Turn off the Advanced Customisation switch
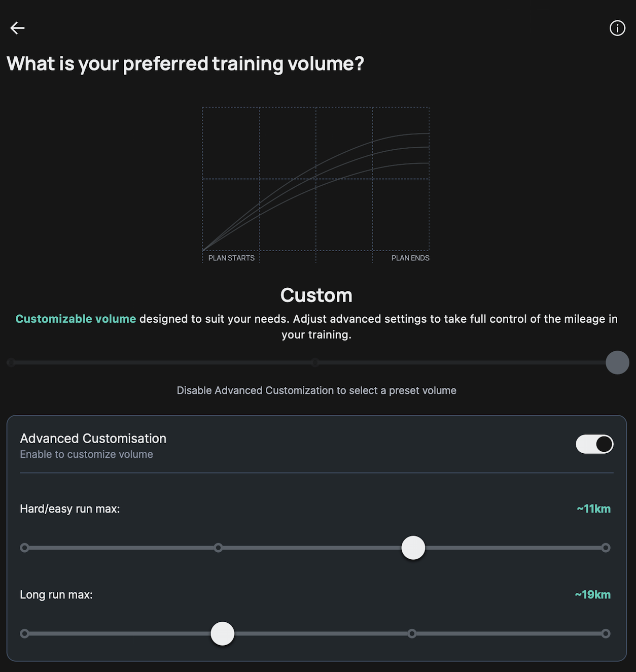The image size is (636, 672). 594,444
